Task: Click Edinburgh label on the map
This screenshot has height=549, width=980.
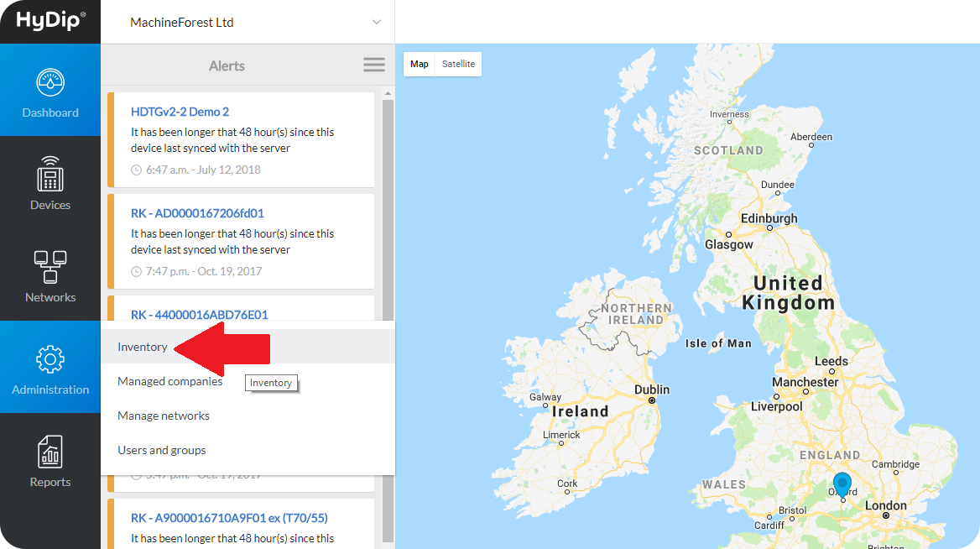Action: 769,218
